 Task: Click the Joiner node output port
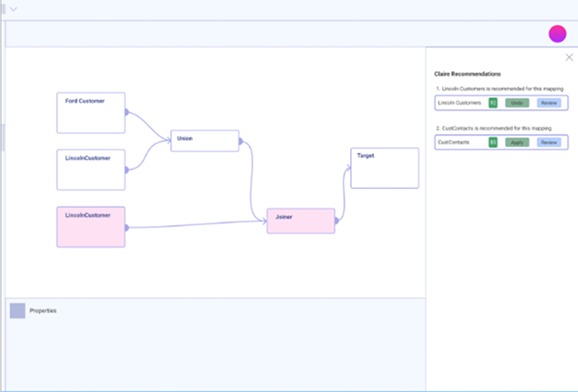336,221
